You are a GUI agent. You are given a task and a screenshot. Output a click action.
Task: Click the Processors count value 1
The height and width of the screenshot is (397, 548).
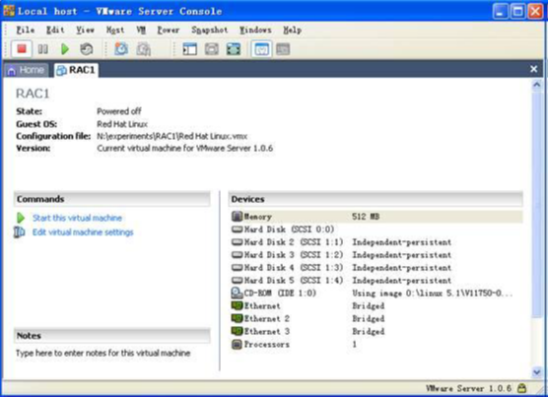(x=354, y=344)
